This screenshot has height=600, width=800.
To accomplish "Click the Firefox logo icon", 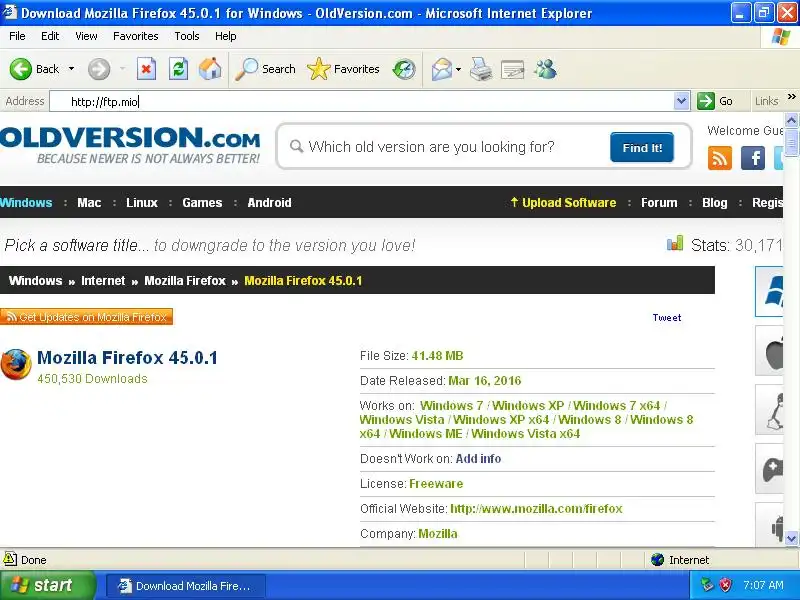I will [x=16, y=364].
